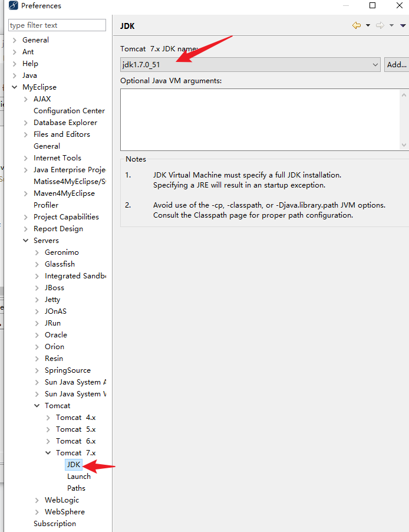
Task: Click the forward navigation arrow icon
Action: [x=380, y=25]
